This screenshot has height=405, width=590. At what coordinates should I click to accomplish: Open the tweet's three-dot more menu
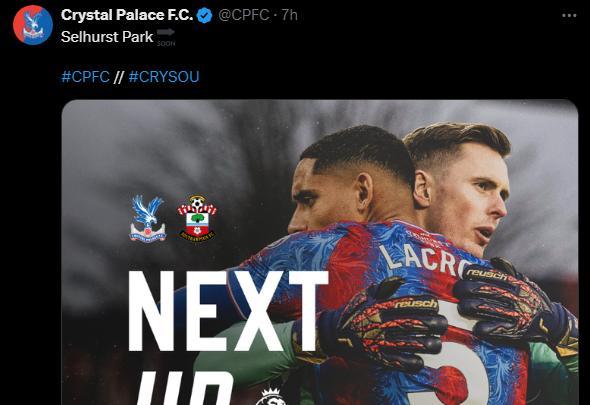[569, 16]
